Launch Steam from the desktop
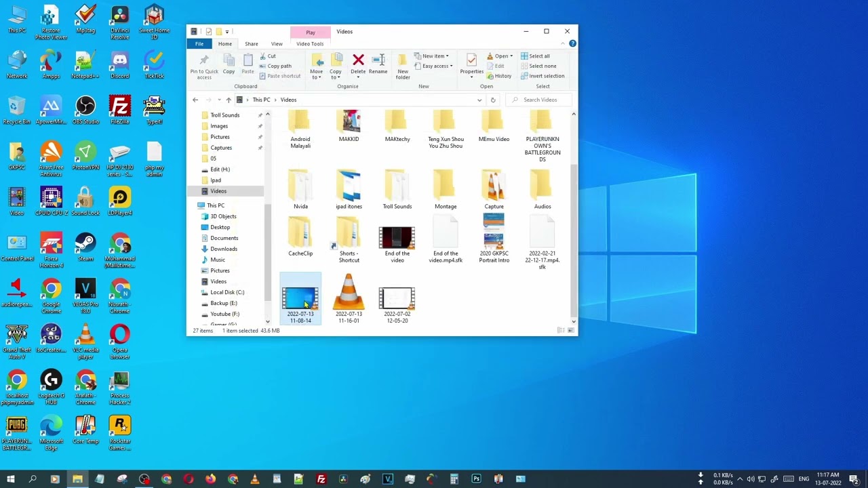The image size is (868, 488). point(85,248)
